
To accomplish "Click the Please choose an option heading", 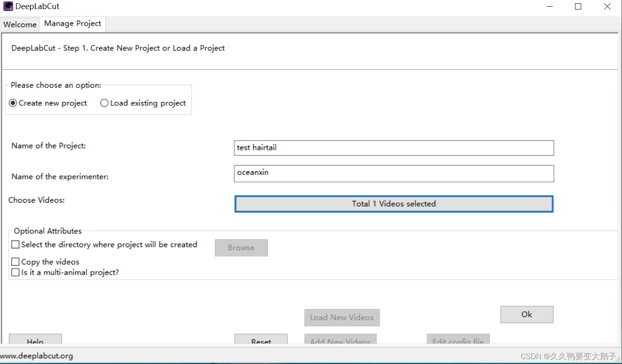I will (56, 85).
